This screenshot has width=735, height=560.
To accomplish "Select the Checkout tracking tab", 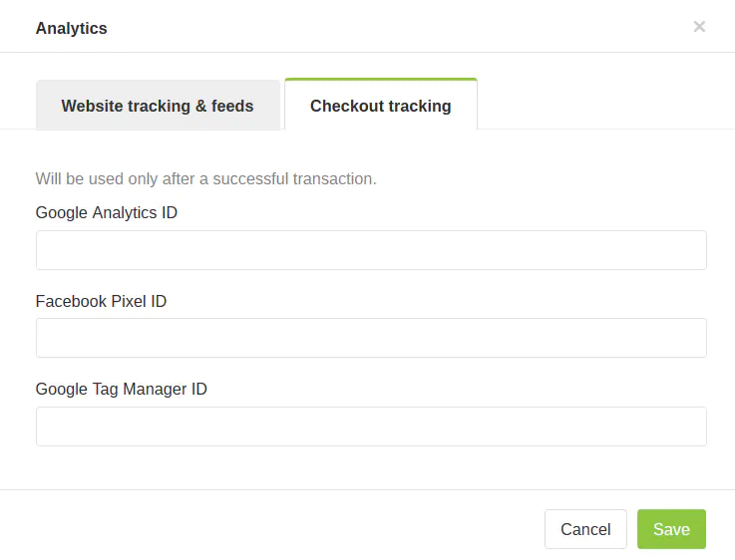I will tap(381, 106).
